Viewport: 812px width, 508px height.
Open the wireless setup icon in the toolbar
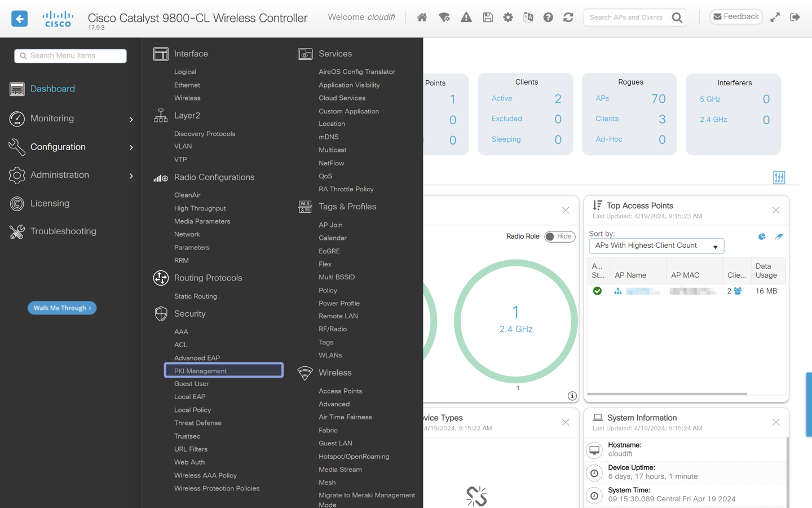444,17
